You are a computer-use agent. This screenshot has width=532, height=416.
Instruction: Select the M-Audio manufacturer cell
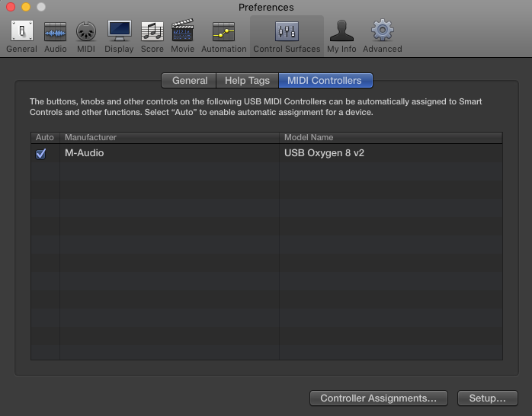click(x=169, y=153)
